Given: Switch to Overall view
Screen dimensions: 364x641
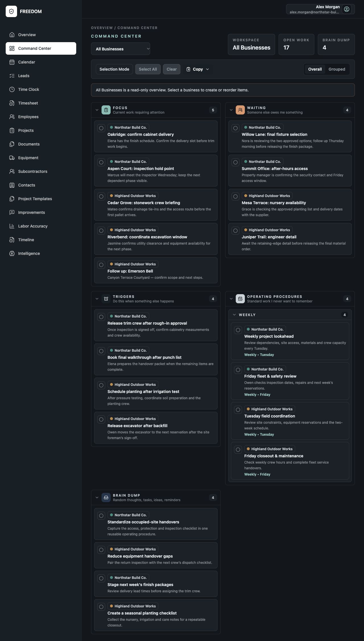Looking at the screenshot, I should (315, 69).
